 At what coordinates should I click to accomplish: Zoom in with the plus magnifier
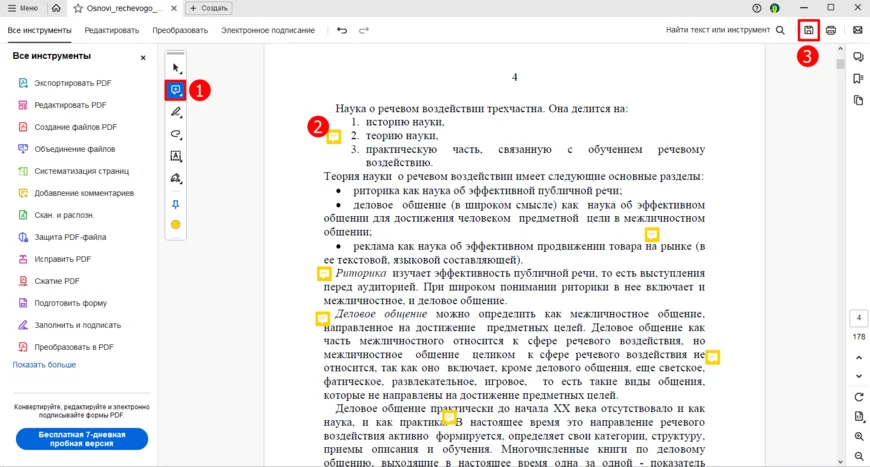coord(859,436)
